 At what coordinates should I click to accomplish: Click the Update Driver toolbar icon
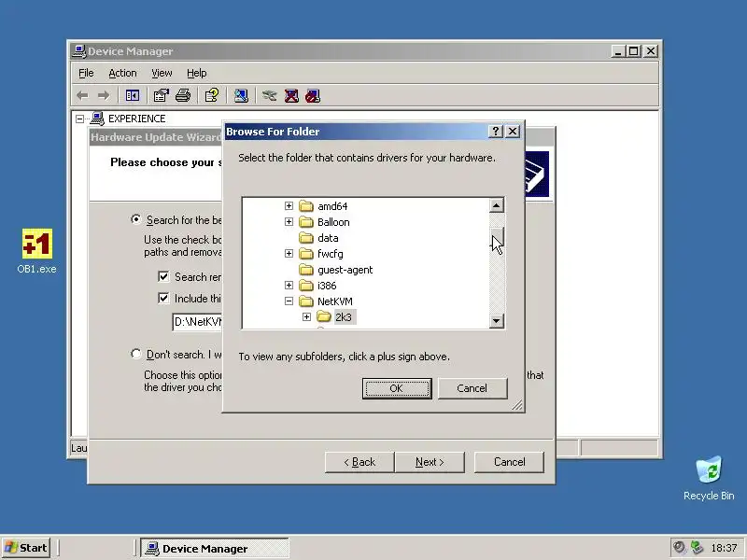(x=269, y=96)
